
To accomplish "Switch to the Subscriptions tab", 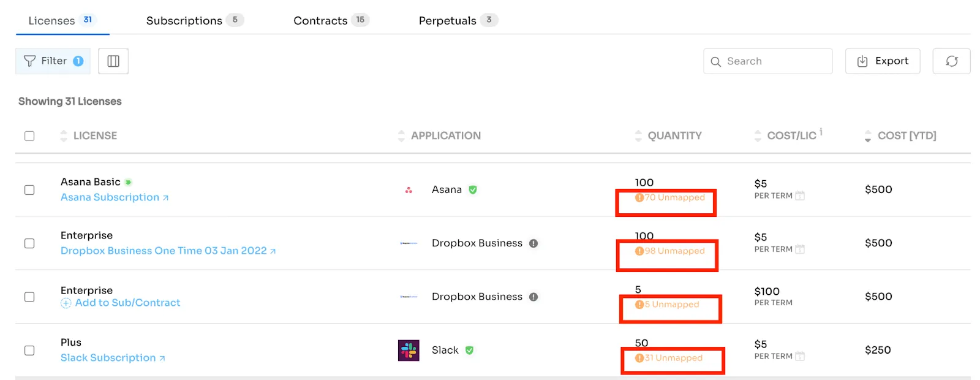I will pos(195,20).
